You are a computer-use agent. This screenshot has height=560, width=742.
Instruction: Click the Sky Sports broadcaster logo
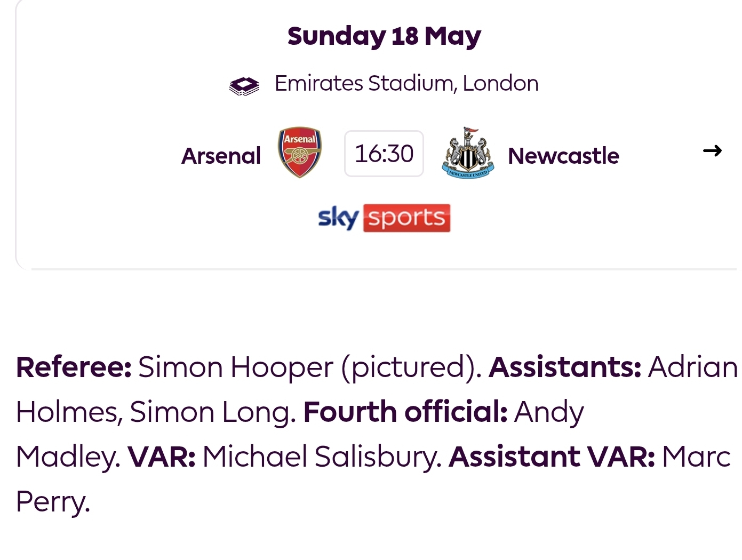(384, 218)
